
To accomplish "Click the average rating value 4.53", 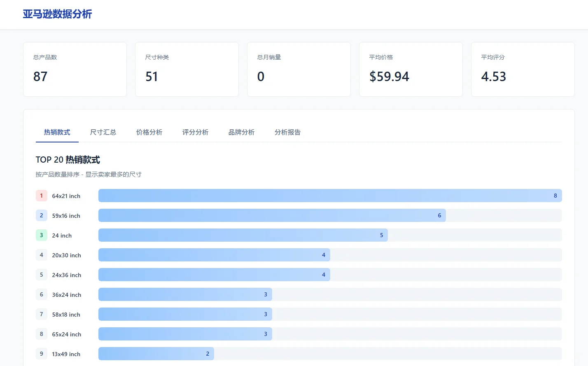I will tap(494, 77).
